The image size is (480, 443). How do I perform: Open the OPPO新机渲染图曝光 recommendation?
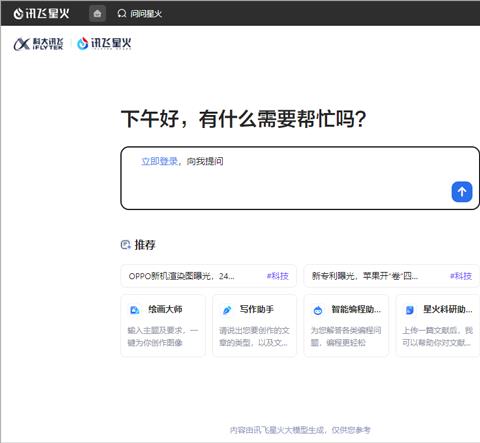(209, 276)
